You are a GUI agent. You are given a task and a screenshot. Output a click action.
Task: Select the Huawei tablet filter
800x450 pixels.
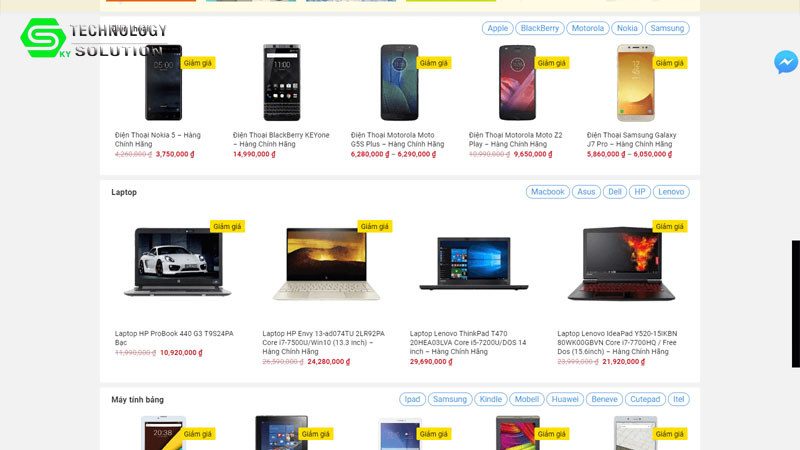pos(565,399)
